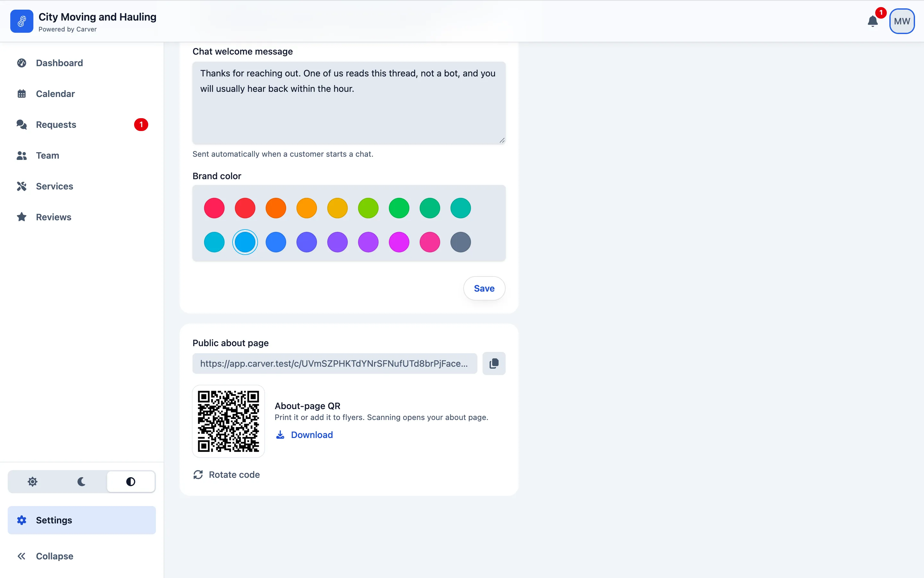Open the notifications bell

872,22
